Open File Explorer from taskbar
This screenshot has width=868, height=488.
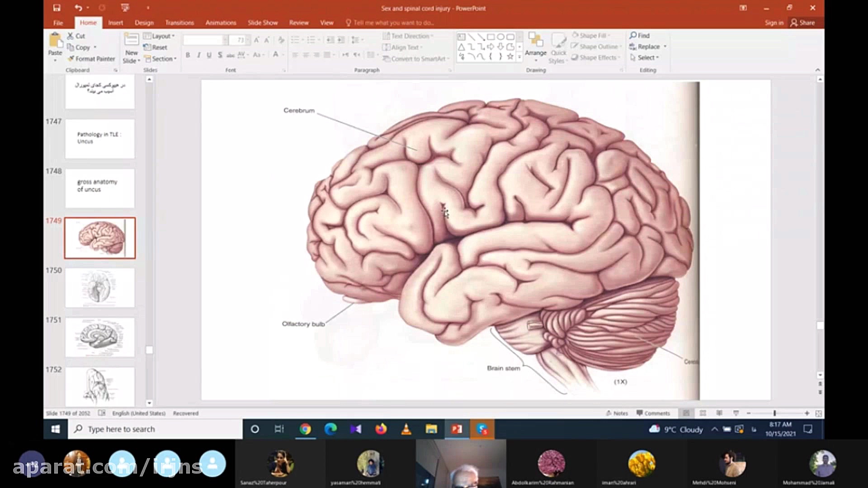click(431, 429)
